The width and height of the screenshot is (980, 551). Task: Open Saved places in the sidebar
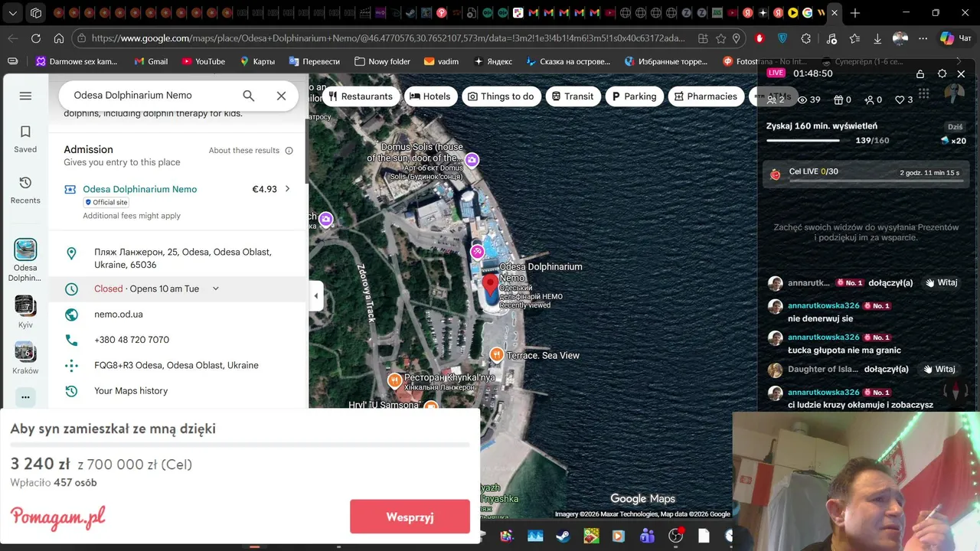tap(25, 139)
